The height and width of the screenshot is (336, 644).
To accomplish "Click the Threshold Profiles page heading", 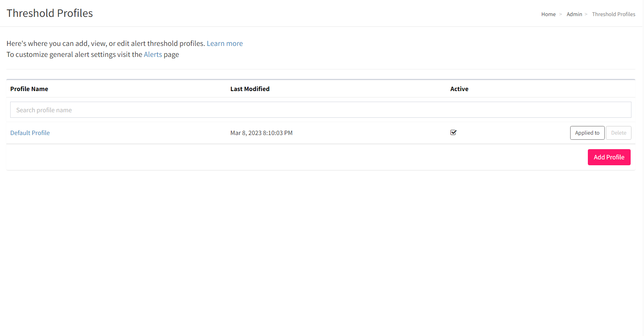I will click(x=50, y=13).
